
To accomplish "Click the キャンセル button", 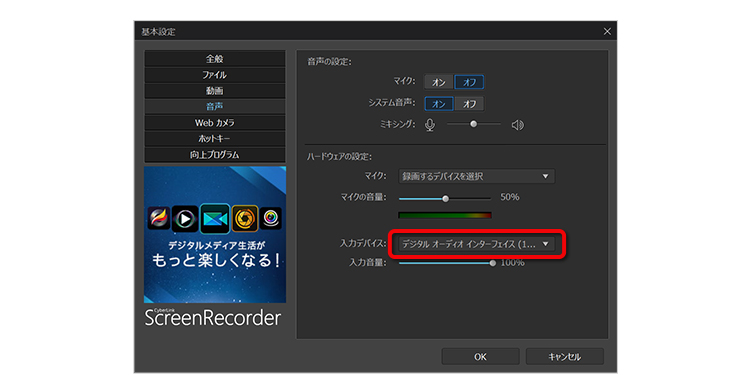I will [x=564, y=357].
